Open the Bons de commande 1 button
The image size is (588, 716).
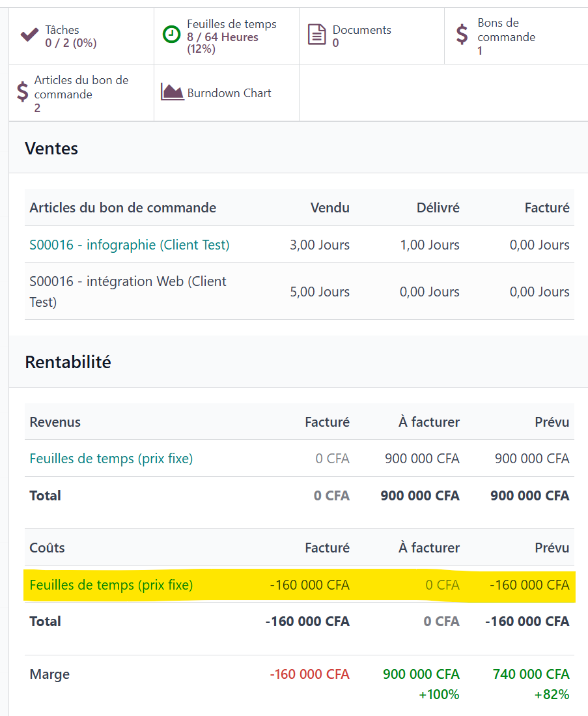click(516, 36)
